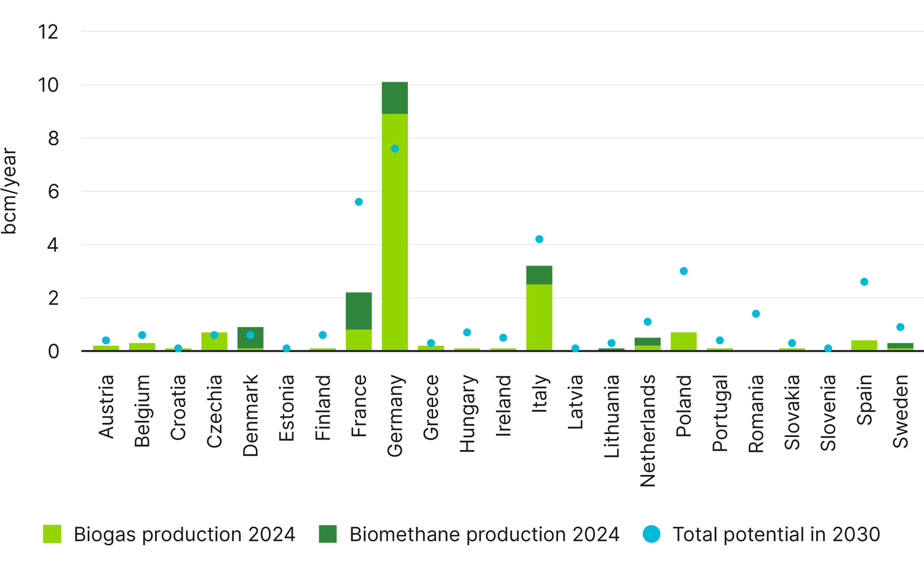
Task: Click the '0' y-axis tick label
Action: click(x=54, y=351)
